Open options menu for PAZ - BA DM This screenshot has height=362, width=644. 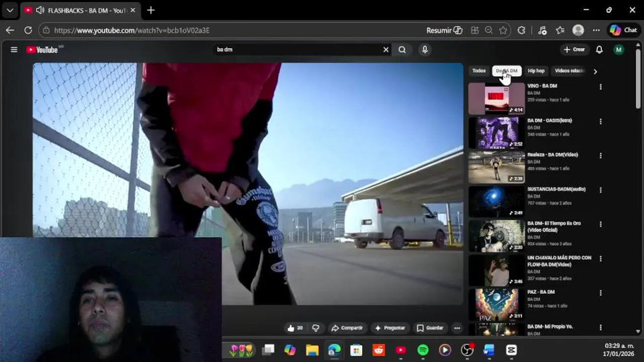pos(600,293)
